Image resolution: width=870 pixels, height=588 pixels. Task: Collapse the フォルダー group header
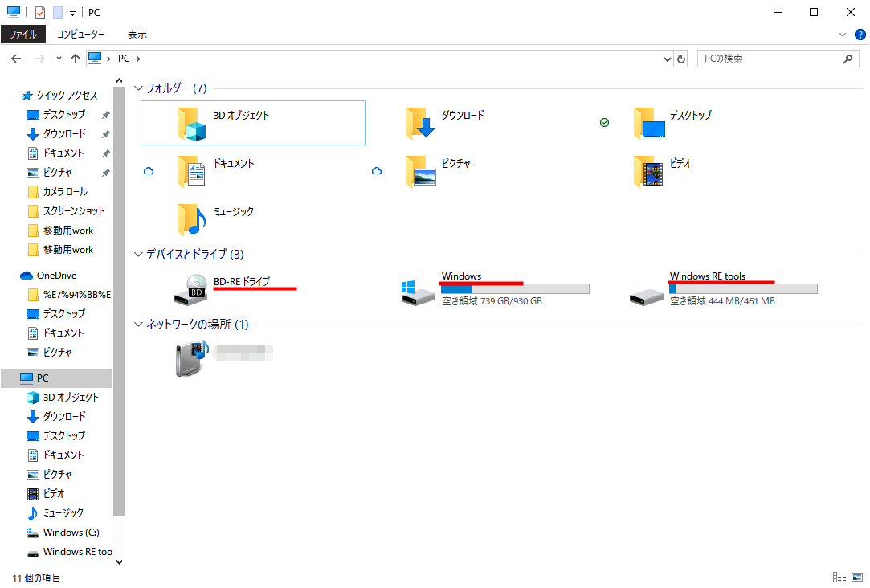(139, 88)
